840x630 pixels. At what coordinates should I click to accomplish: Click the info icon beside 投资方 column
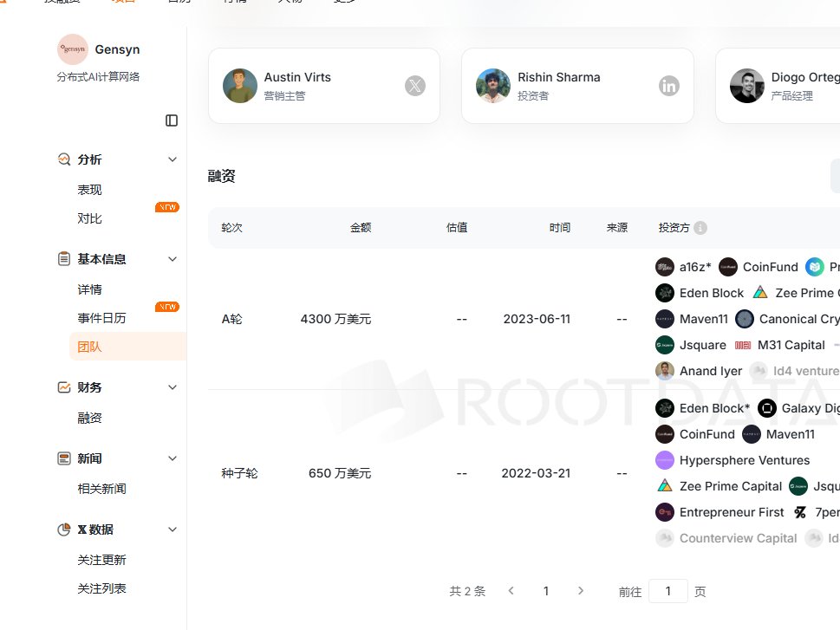click(x=699, y=227)
